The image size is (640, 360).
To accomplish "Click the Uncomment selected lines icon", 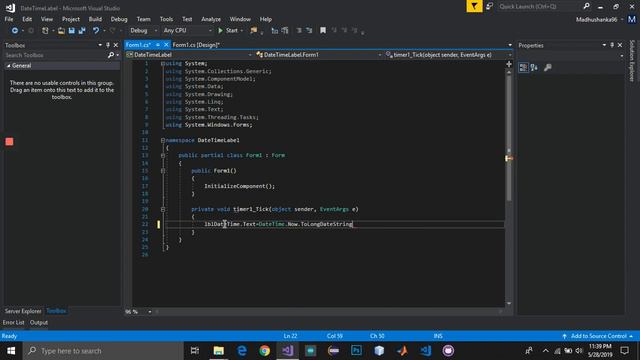I will coord(285,31).
